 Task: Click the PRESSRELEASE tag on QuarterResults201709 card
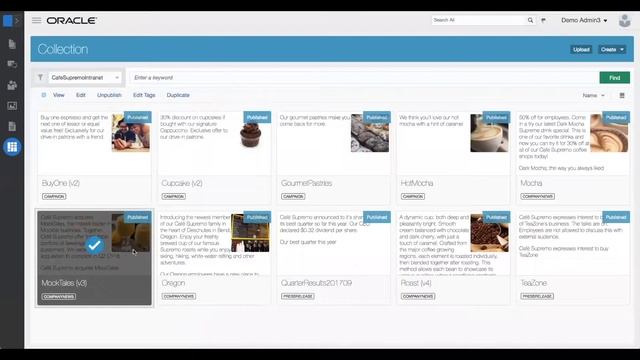tap(298, 296)
